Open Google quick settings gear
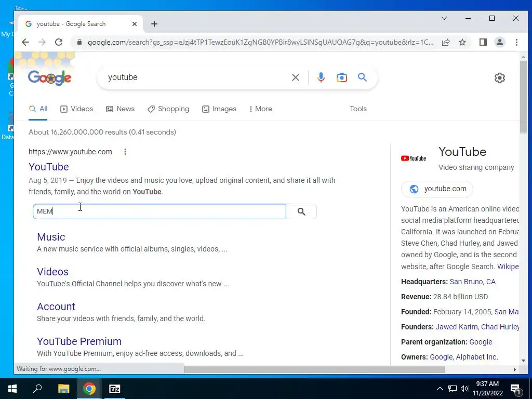This screenshot has height=399, width=532. [499, 78]
